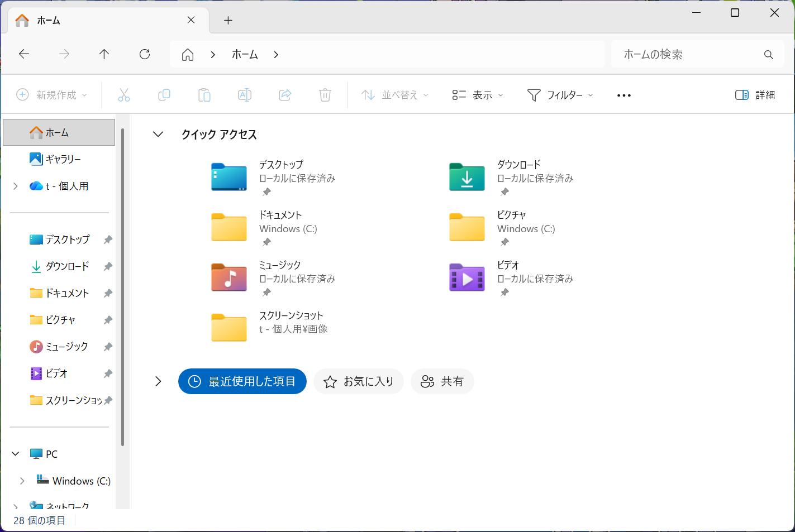Collapse the クイック アクセス section

pyautogui.click(x=158, y=135)
